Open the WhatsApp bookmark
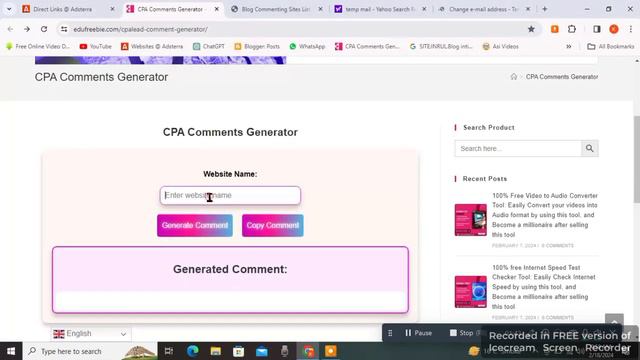640x360 pixels. [x=307, y=47]
